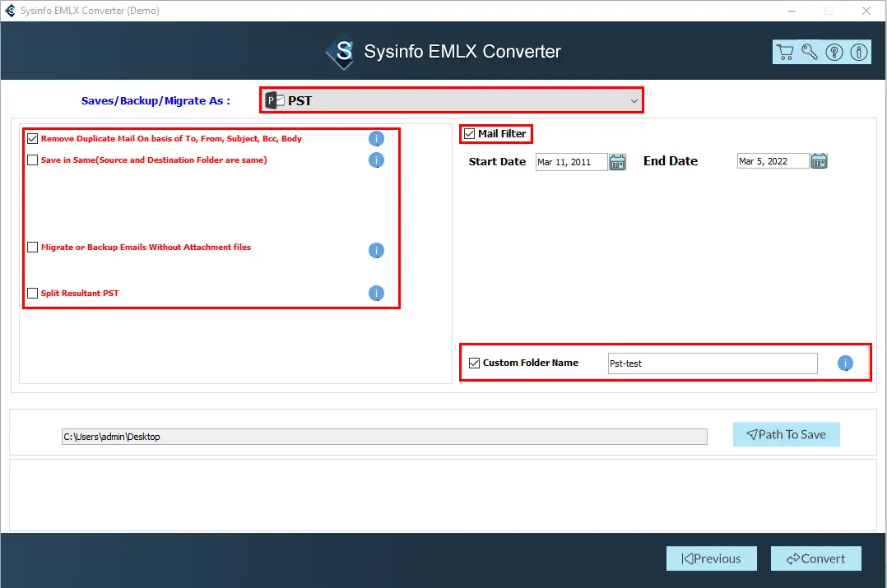The width and height of the screenshot is (887, 588).
Task: Close the Sysinfo EMLX Converter window
Action: (866, 11)
